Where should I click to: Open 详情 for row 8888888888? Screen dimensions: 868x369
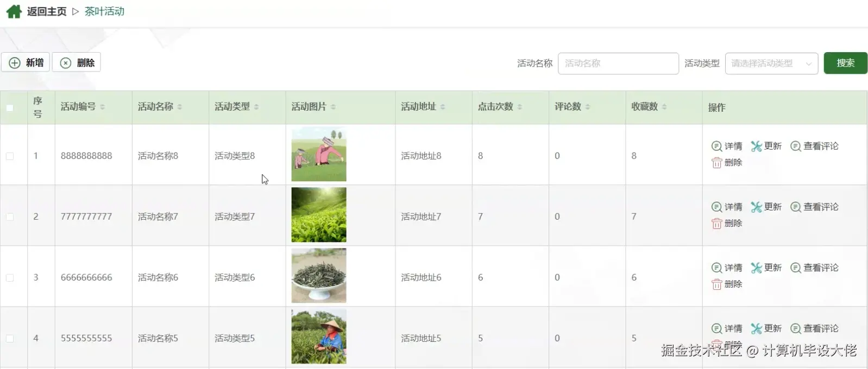point(727,146)
